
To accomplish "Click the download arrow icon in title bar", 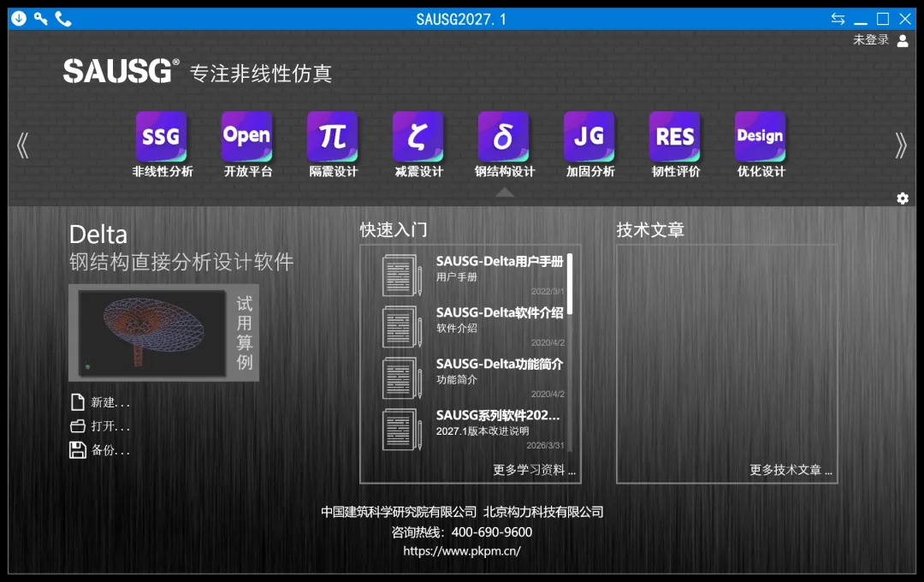I will (19, 19).
